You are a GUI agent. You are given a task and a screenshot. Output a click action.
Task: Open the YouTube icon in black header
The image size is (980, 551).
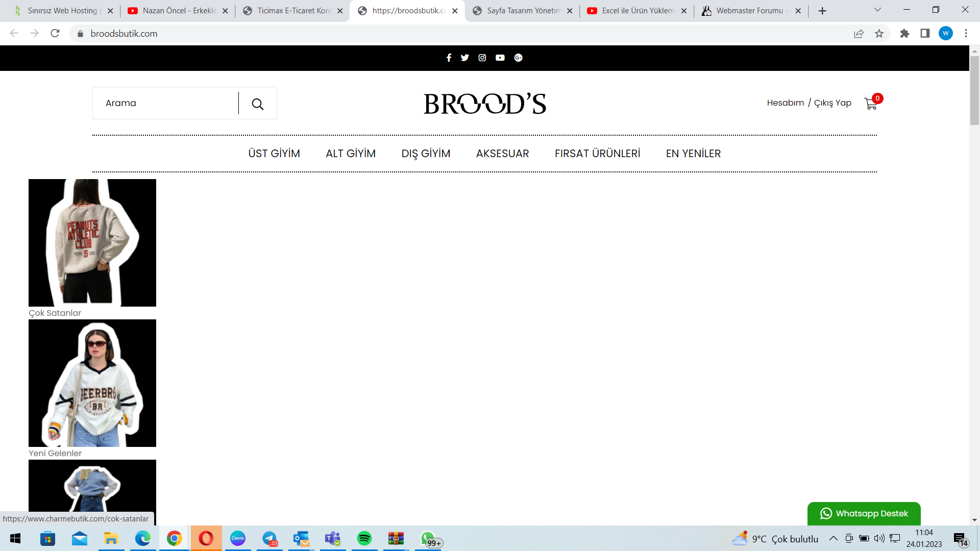tap(500, 58)
